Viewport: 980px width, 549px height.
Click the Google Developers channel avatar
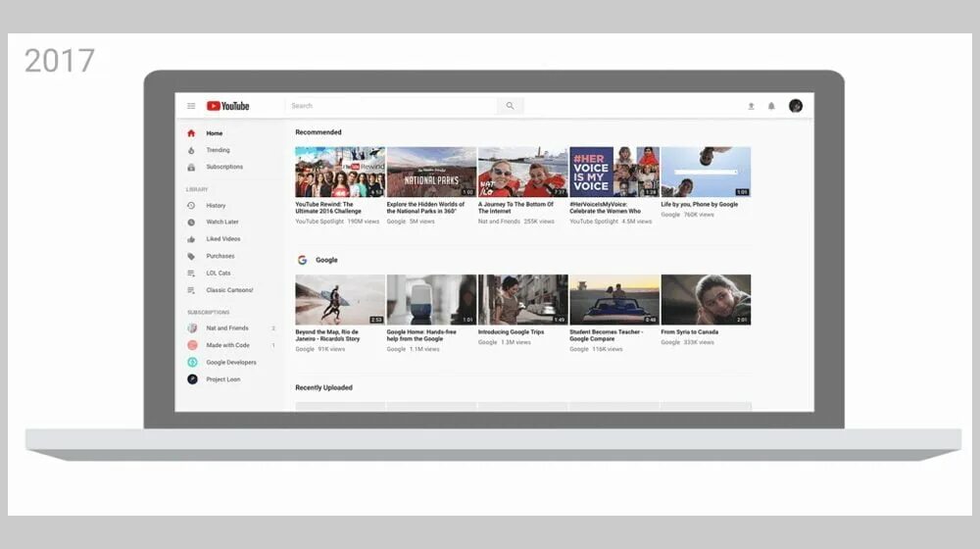[x=192, y=362]
